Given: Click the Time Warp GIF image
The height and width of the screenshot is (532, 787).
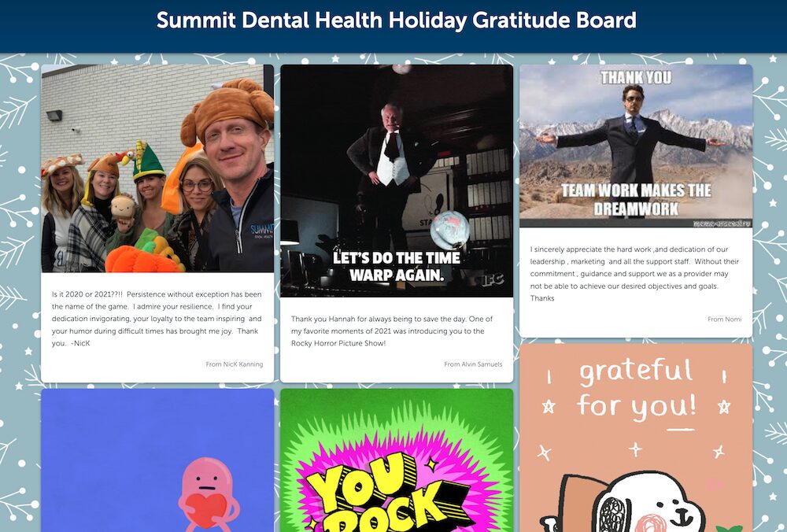Looking at the screenshot, I should tap(397, 181).
